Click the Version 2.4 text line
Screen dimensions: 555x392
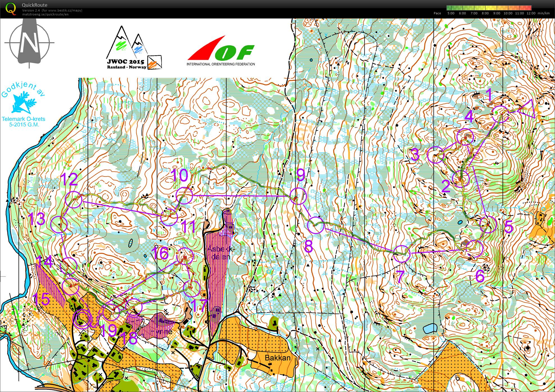pyautogui.click(x=52, y=11)
